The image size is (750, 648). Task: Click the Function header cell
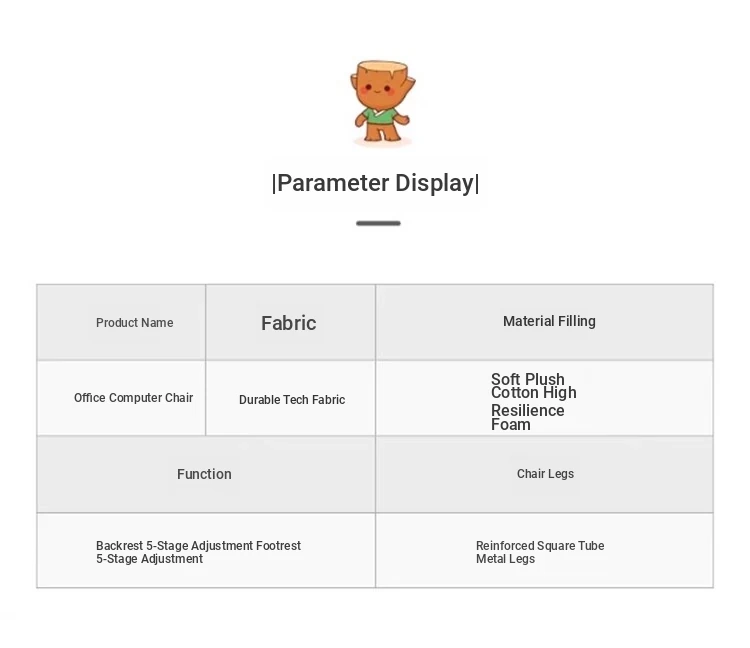[204, 474]
